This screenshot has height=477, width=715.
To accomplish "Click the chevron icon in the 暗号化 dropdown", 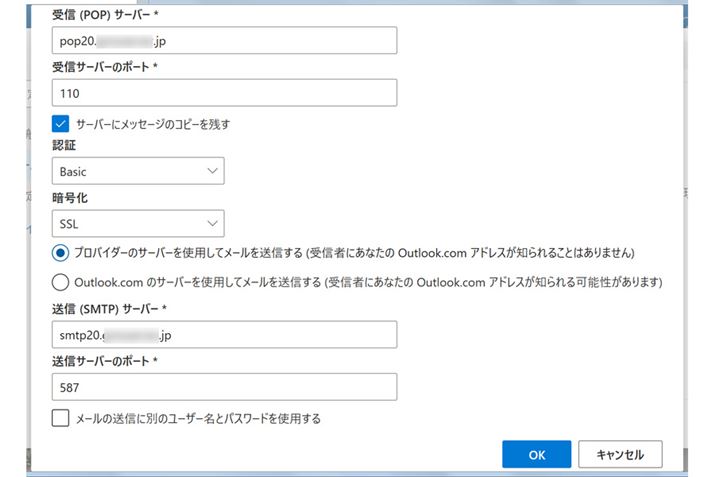I will (211, 224).
